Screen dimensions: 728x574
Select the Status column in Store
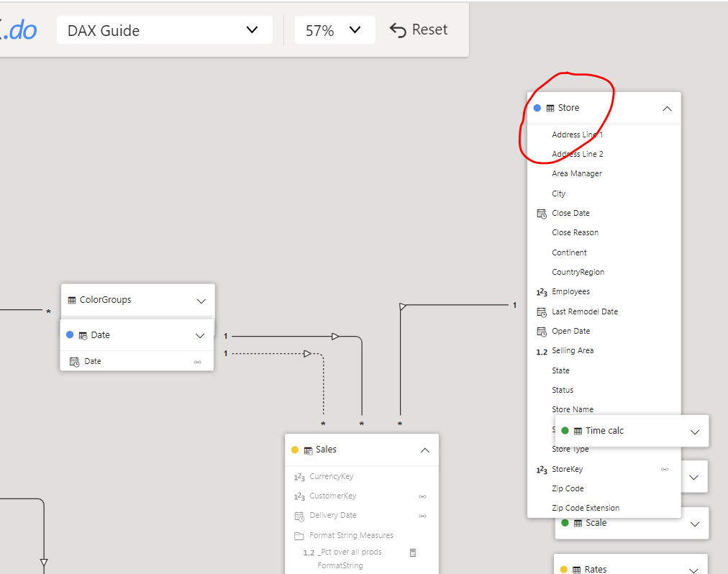[563, 390]
